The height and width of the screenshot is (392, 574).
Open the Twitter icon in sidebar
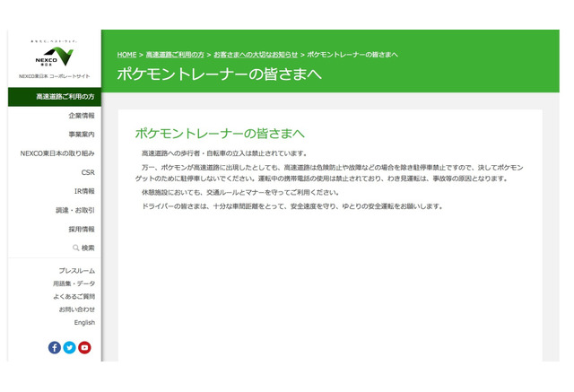tap(70, 347)
